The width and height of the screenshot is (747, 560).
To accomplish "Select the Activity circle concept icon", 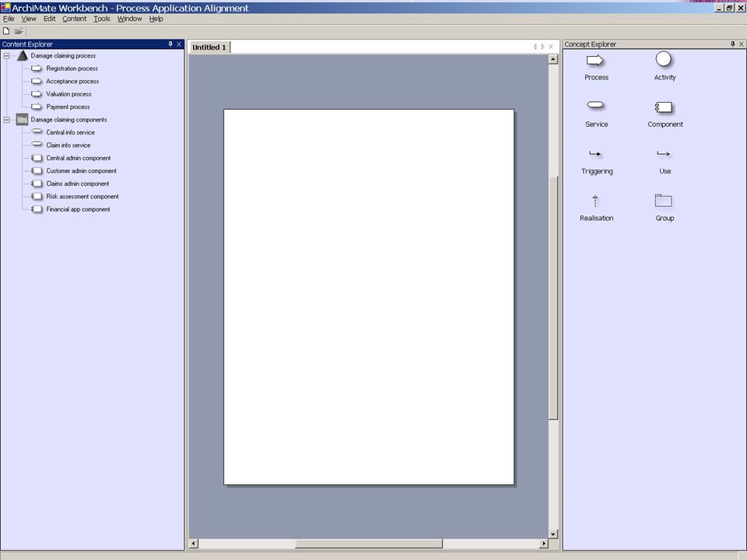I will pyautogui.click(x=664, y=60).
